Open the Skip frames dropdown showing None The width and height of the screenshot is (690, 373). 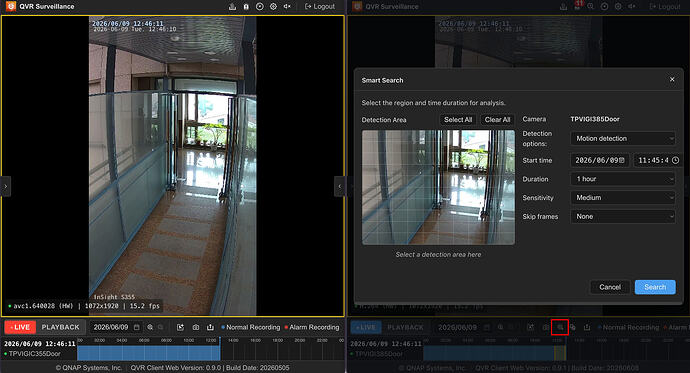tap(623, 216)
